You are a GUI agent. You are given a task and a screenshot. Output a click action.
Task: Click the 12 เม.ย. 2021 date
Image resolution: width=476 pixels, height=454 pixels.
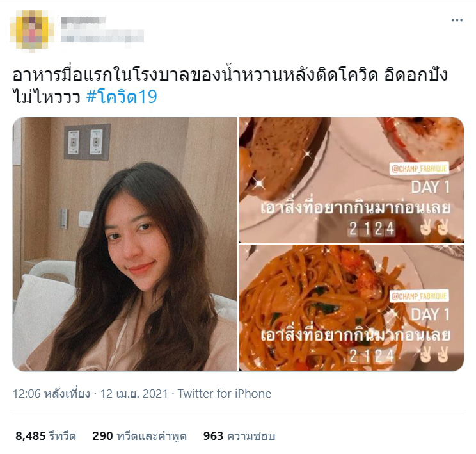pos(134,394)
